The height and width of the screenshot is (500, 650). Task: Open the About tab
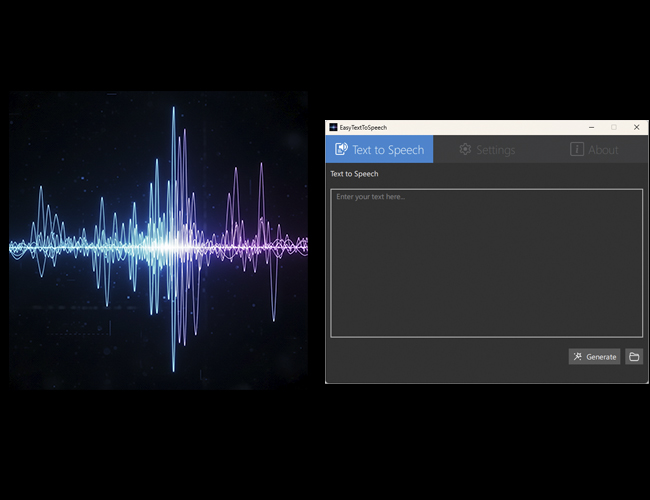594,149
